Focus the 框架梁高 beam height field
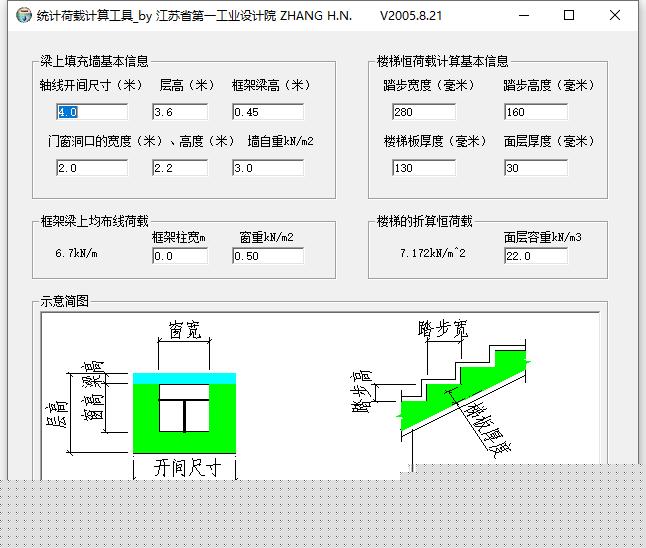The image size is (646, 548). [x=267, y=112]
